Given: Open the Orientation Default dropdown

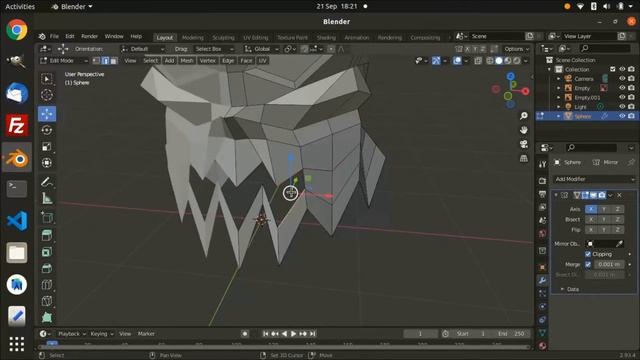Looking at the screenshot, I should click(143, 49).
